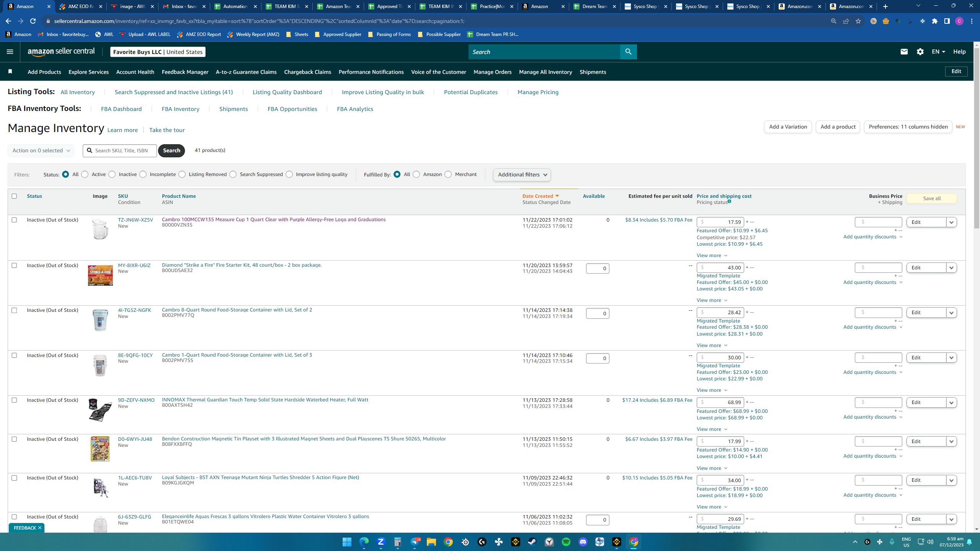Click the Search button next to the SKU field
The image size is (980, 551).
[x=171, y=150]
